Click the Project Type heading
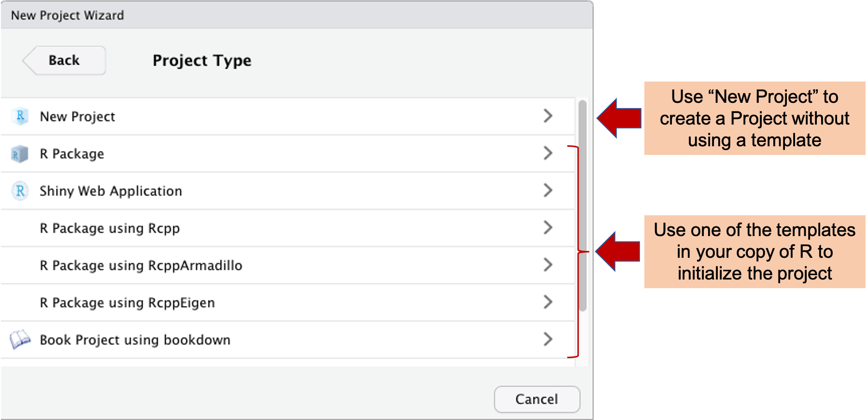The height and width of the screenshot is (420, 868). pyautogui.click(x=201, y=60)
